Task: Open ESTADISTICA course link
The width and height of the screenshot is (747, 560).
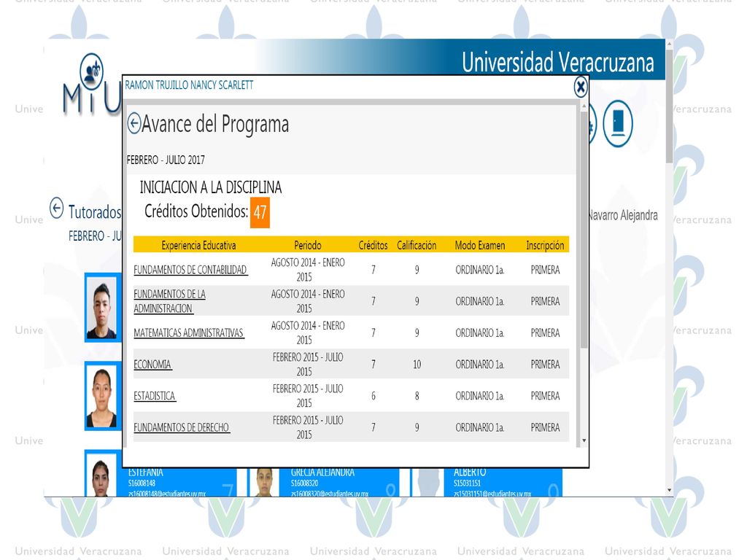Action: pyautogui.click(x=155, y=396)
